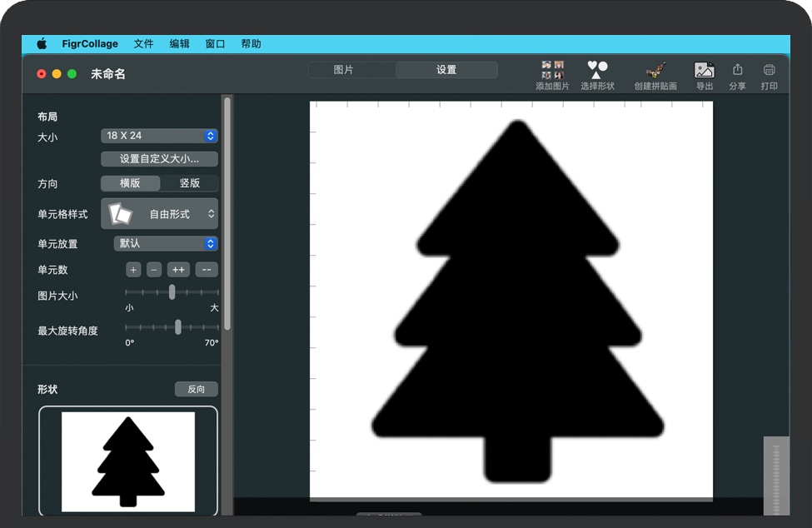812x528 pixels.
Task: Open the Share (分享) toolbar icon
Action: 737,71
